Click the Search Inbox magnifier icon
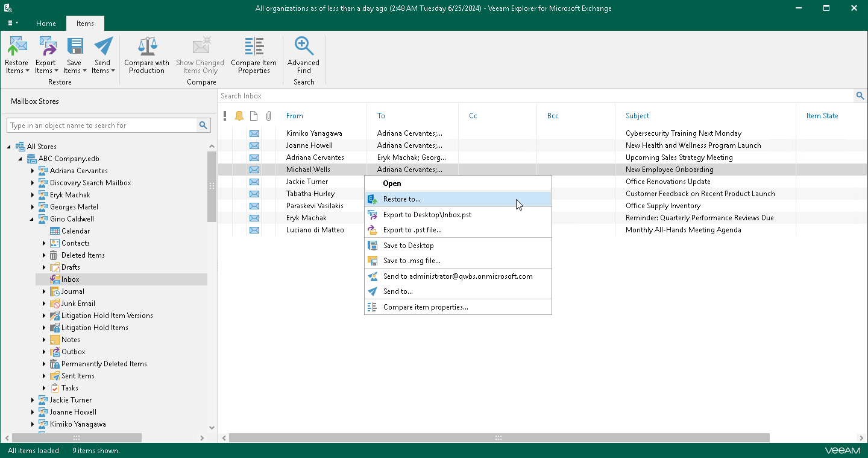 click(x=860, y=95)
